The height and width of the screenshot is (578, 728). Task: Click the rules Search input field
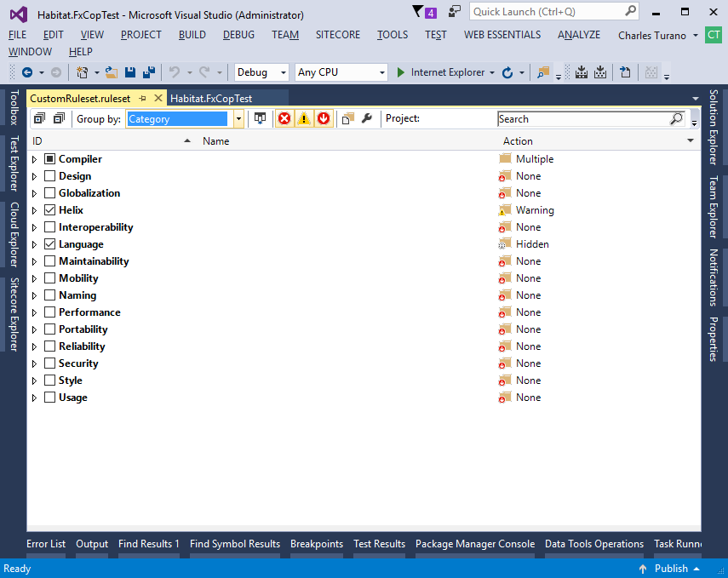584,119
